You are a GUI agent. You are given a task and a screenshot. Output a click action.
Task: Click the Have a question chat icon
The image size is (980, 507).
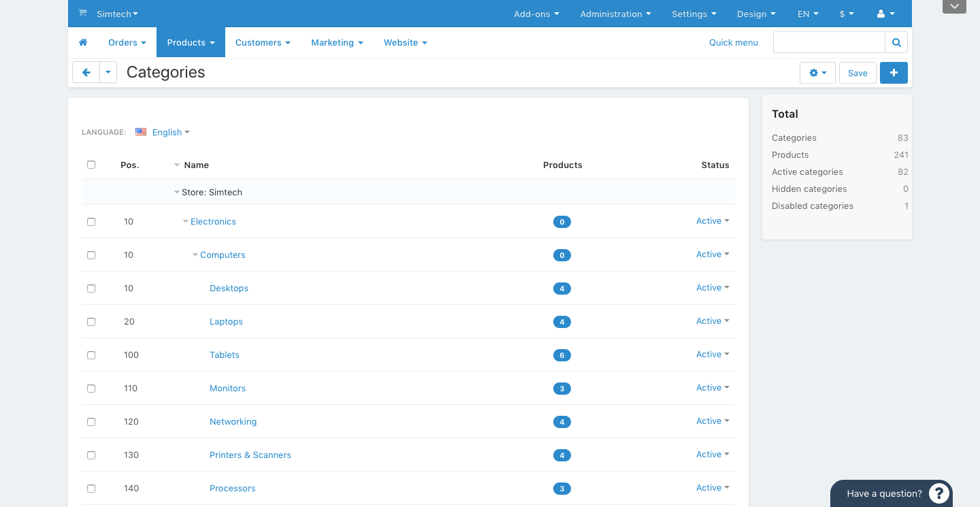[x=938, y=493]
